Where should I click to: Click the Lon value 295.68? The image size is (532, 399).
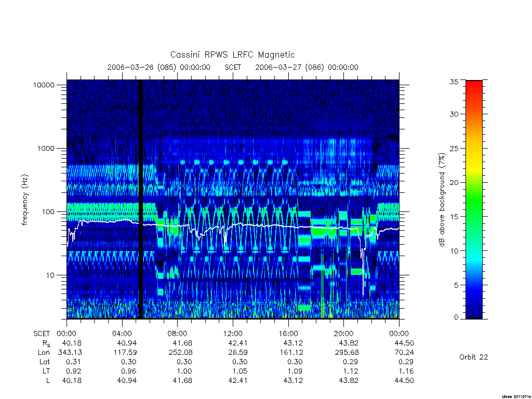coord(347,353)
